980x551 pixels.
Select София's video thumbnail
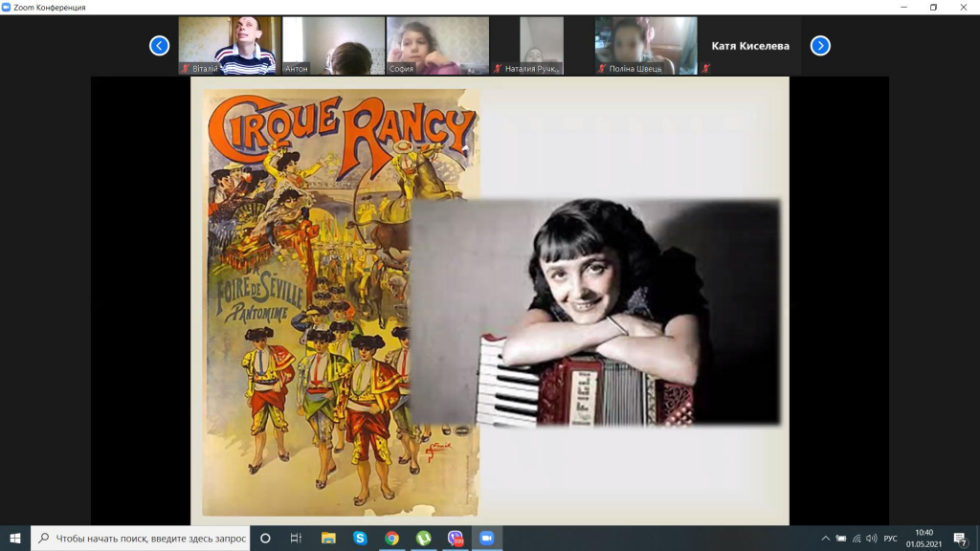point(437,46)
